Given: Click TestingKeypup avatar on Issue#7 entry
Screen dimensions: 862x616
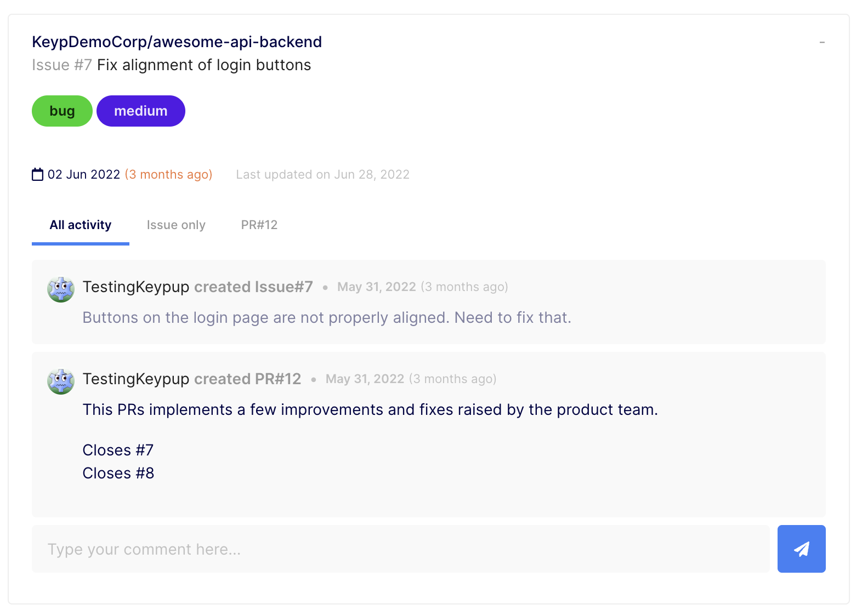Looking at the screenshot, I should point(61,289).
